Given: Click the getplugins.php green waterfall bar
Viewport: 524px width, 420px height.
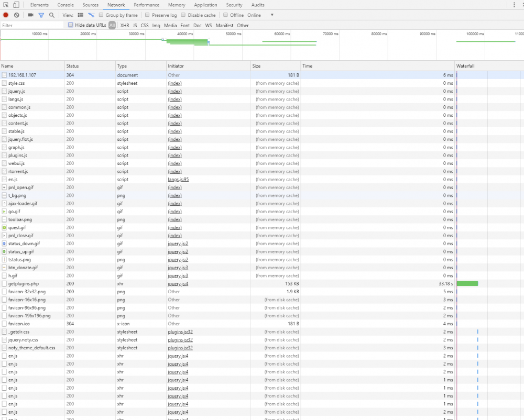Looking at the screenshot, I should click(467, 284).
